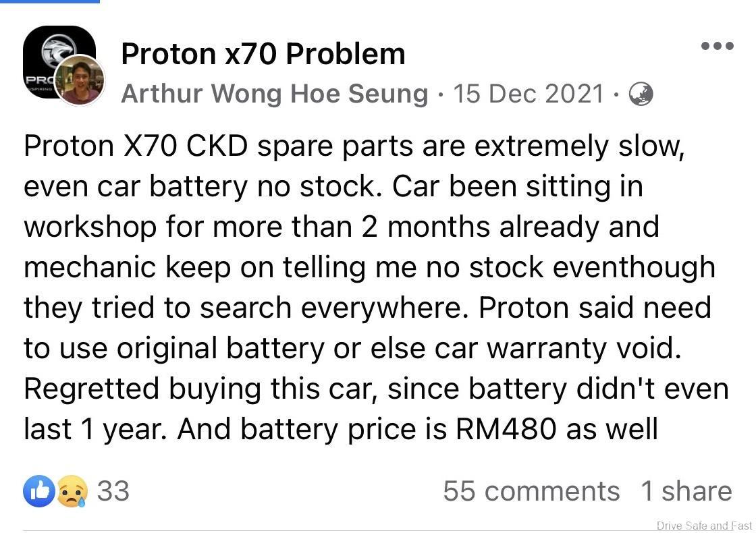
Task: Click the blue thumbs-up Like reaction icon
Action: [39, 491]
